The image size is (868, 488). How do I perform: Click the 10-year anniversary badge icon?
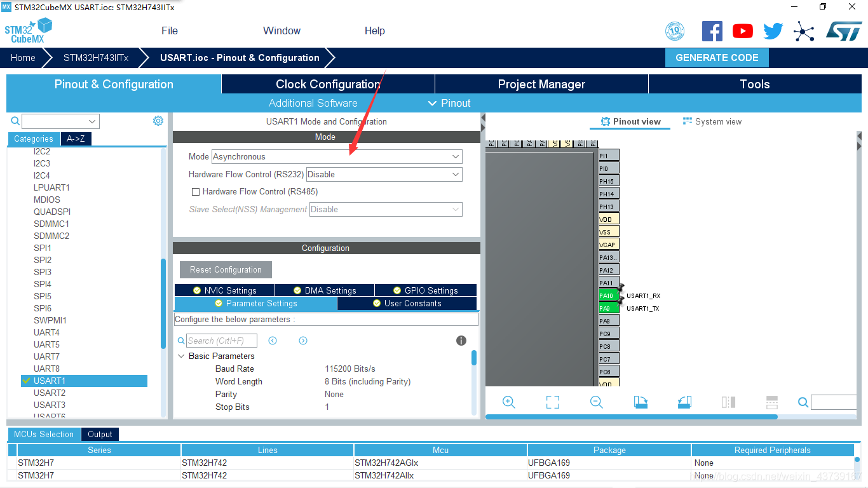click(x=674, y=30)
